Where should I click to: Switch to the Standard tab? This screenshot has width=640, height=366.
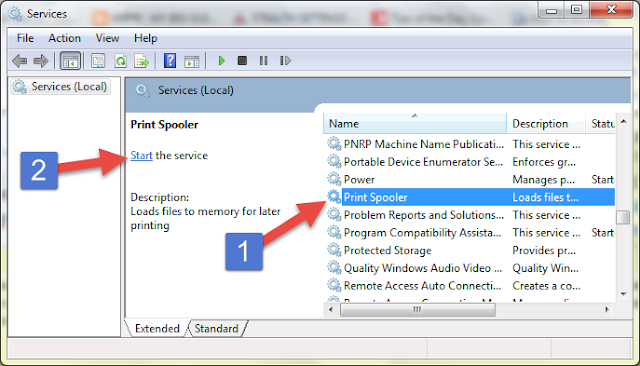[216, 328]
